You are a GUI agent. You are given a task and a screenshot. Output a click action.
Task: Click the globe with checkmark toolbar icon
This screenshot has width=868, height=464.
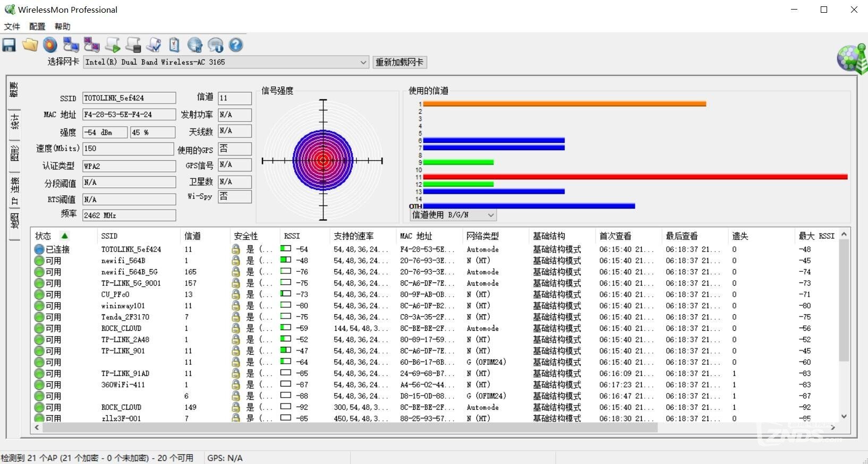[x=195, y=45]
